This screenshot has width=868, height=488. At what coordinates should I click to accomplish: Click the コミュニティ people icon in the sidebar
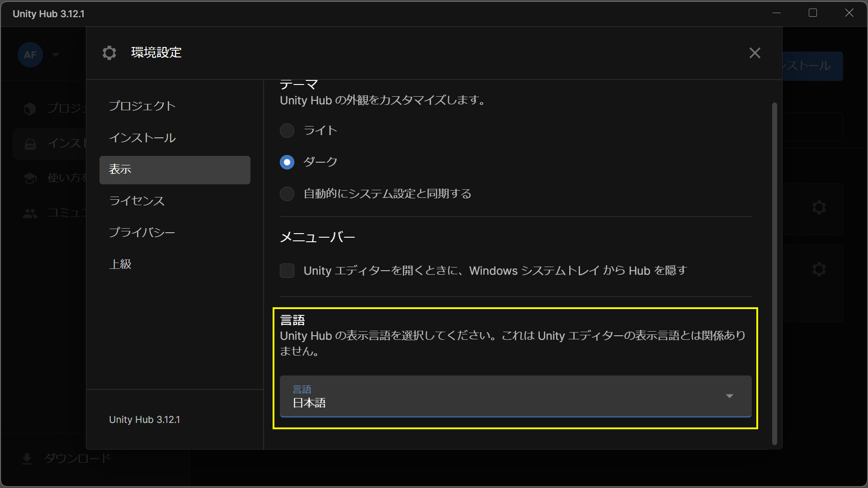30,213
